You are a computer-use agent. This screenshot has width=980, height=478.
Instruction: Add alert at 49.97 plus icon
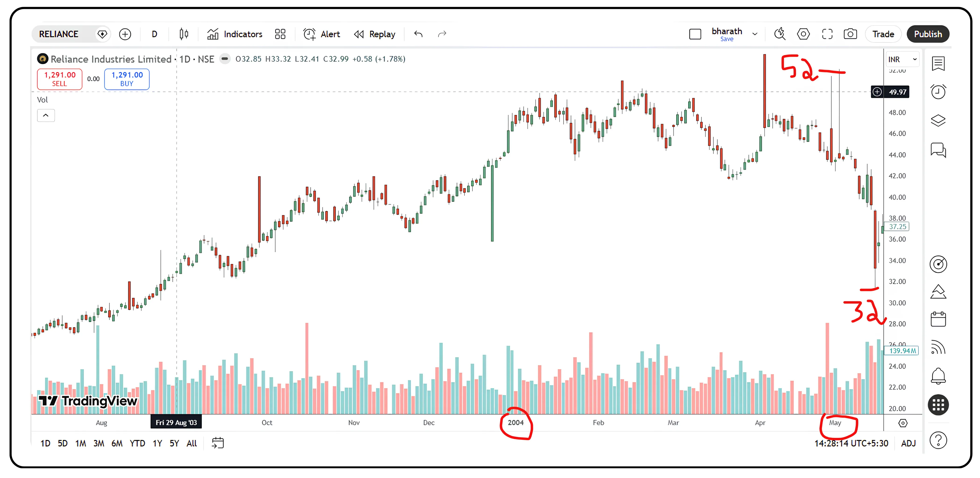click(877, 92)
